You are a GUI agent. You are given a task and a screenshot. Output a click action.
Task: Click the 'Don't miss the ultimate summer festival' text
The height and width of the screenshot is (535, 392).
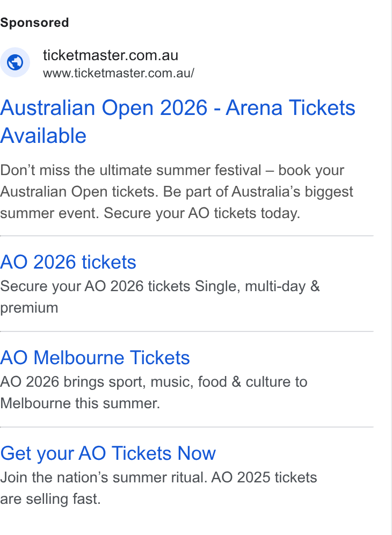(130, 170)
